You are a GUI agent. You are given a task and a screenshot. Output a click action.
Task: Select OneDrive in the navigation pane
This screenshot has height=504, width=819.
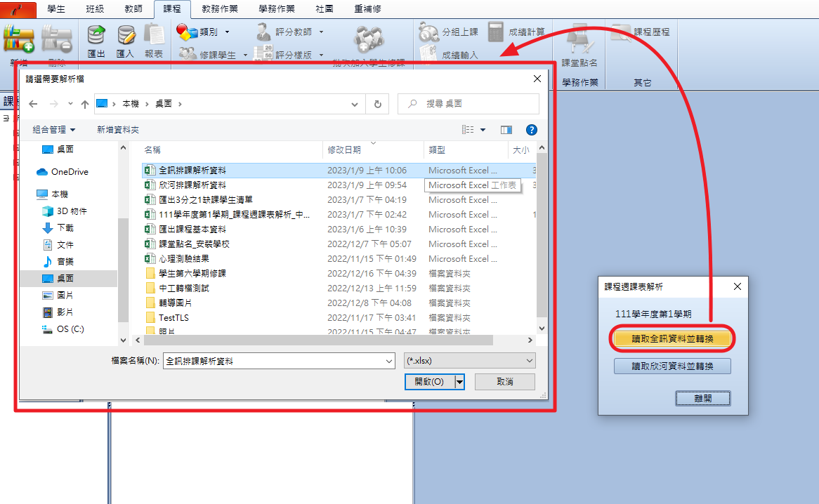point(70,172)
